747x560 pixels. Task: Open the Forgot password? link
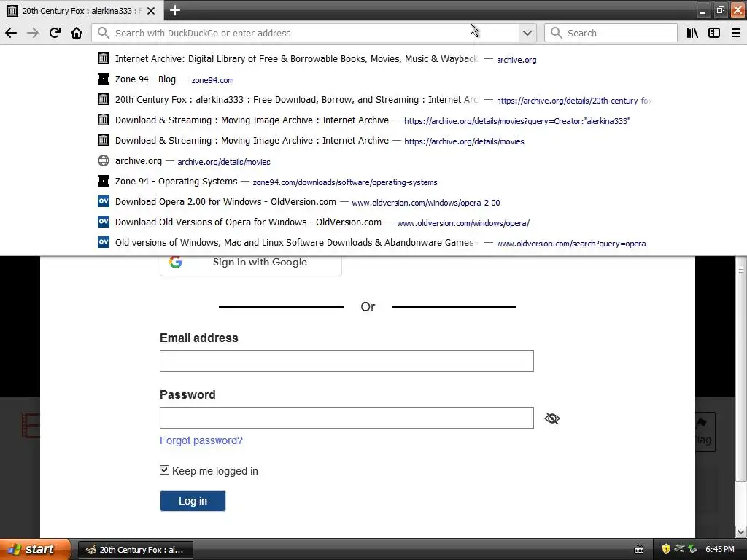tap(201, 440)
